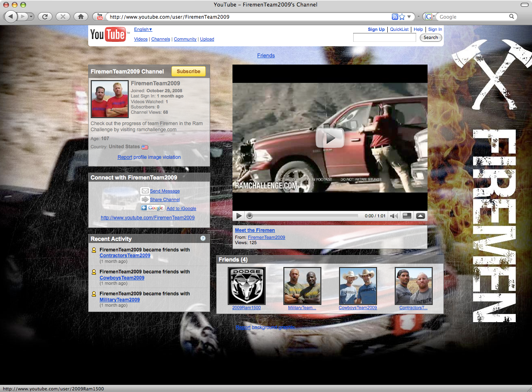Open the address bar history dropdown arrow

tap(409, 17)
